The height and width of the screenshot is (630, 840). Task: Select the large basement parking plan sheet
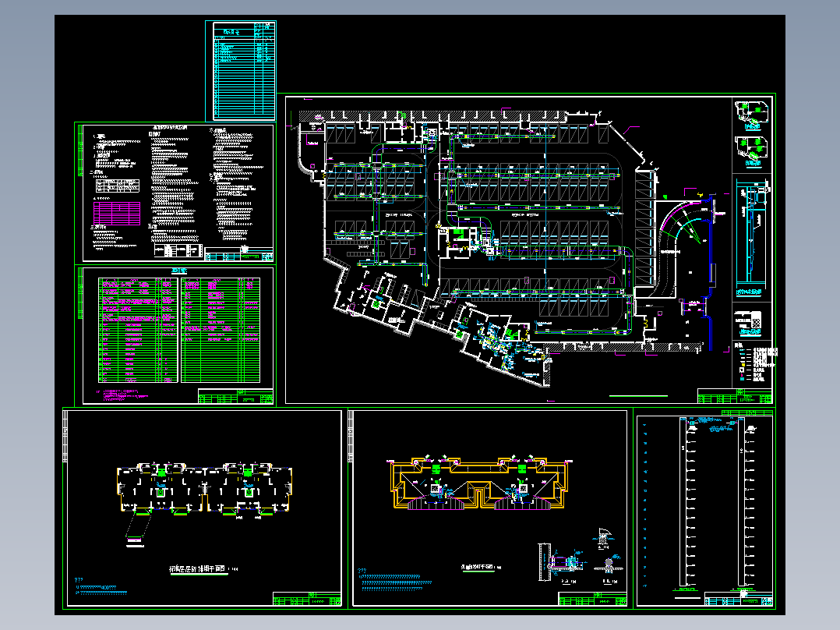[x=526, y=250]
